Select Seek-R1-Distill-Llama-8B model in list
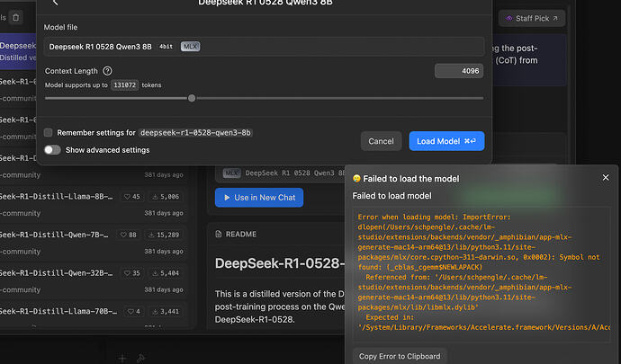Viewport: 621px width, 364px height. (x=57, y=197)
